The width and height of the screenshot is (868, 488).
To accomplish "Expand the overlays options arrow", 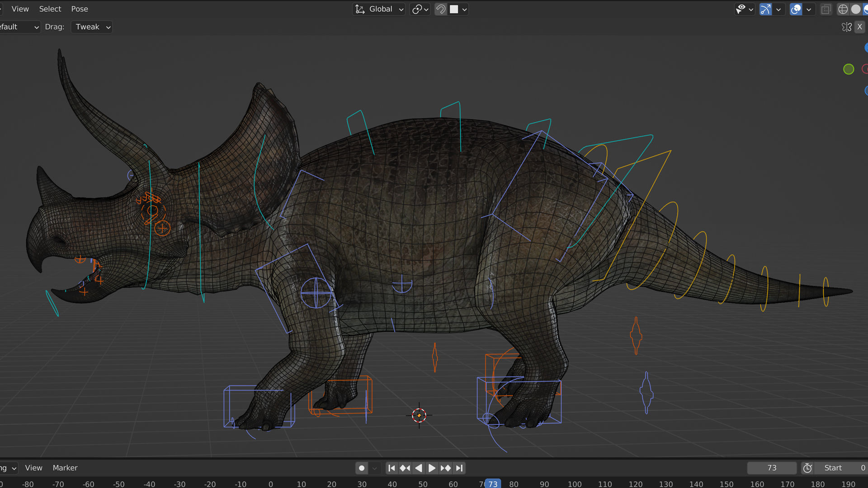I will coord(809,9).
